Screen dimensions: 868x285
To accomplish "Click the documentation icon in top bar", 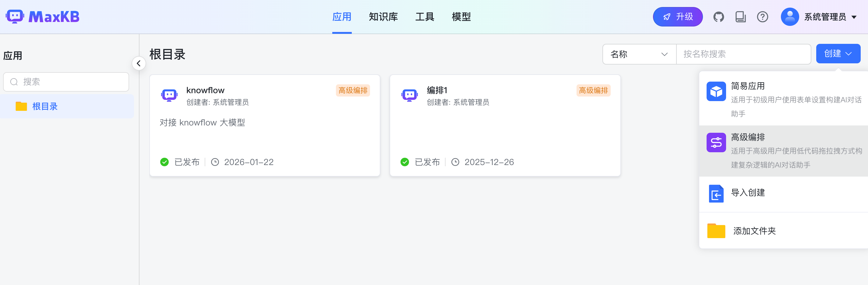I will 741,16.
